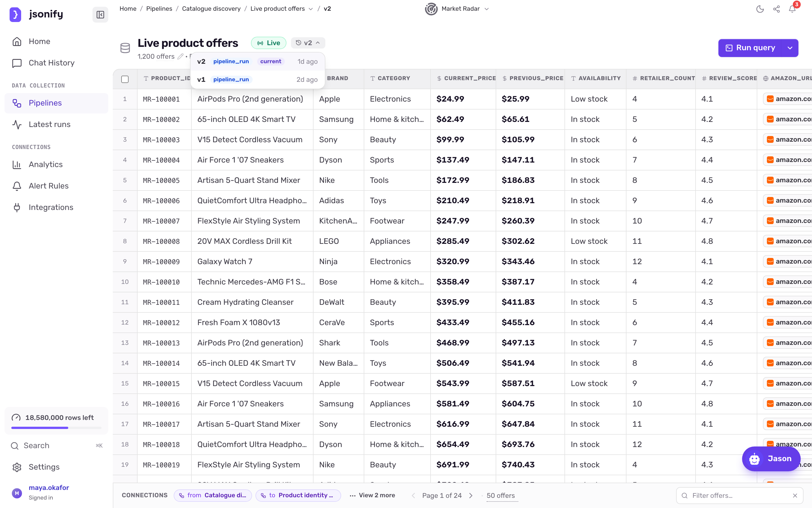Open Jason assistant chat
This screenshot has height=508, width=812.
[x=771, y=459]
